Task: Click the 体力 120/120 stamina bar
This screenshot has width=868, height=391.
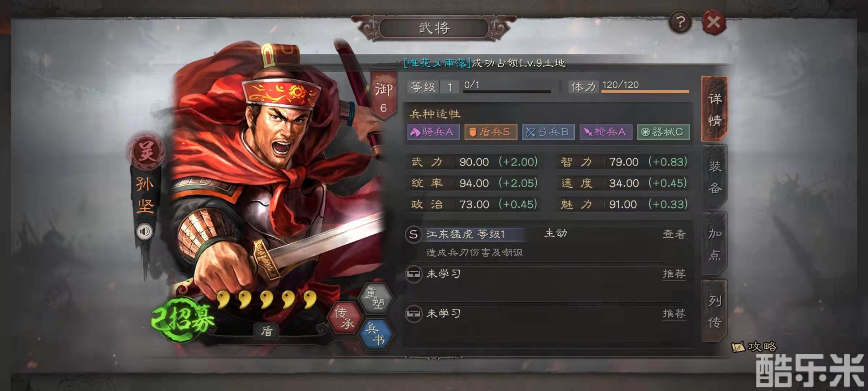Action: [645, 87]
